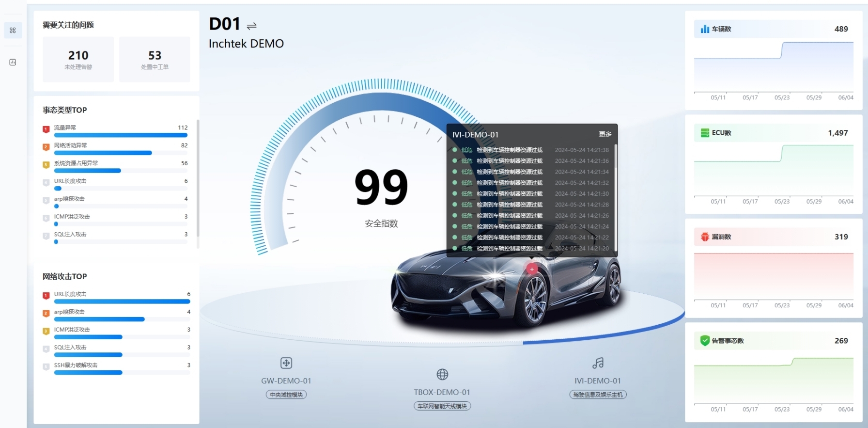The width and height of the screenshot is (868, 428).
Task: Click the 系统资源占用异常 progress bar
Action: (121, 171)
